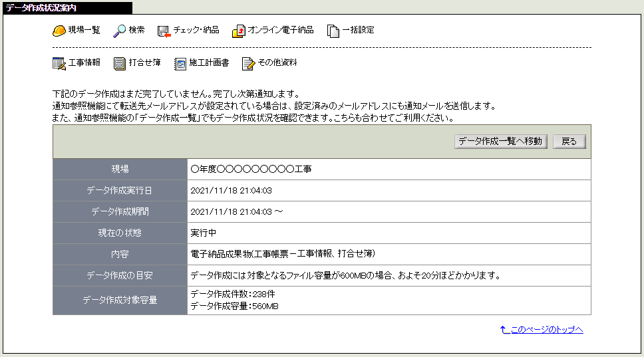Open the 現場一覧 menu label
The image size is (644, 357).
(84, 30)
